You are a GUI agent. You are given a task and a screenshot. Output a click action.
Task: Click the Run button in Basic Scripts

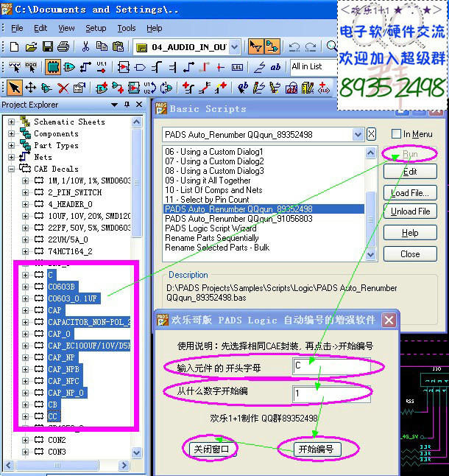[x=410, y=154]
